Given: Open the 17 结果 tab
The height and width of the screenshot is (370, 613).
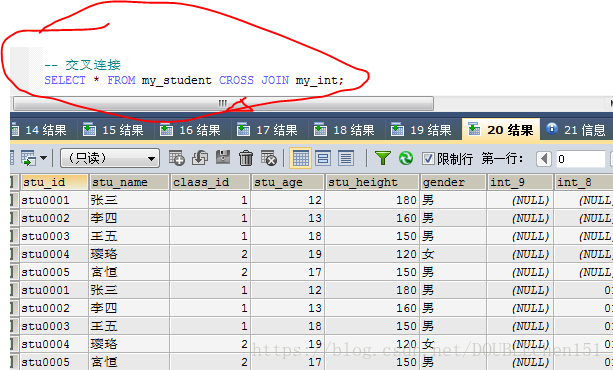Looking at the screenshot, I should point(268,130).
